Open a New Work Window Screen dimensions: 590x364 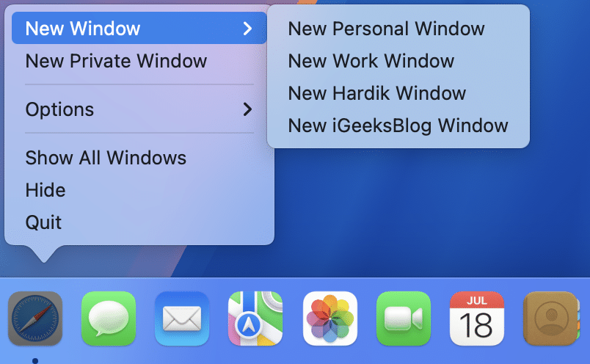pos(398,61)
